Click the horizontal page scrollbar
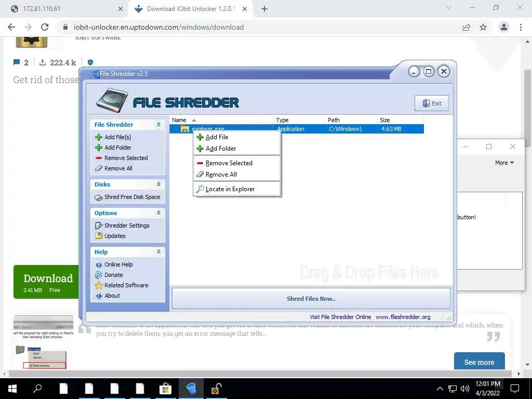The height and width of the screenshot is (399, 532). [x=260, y=374]
